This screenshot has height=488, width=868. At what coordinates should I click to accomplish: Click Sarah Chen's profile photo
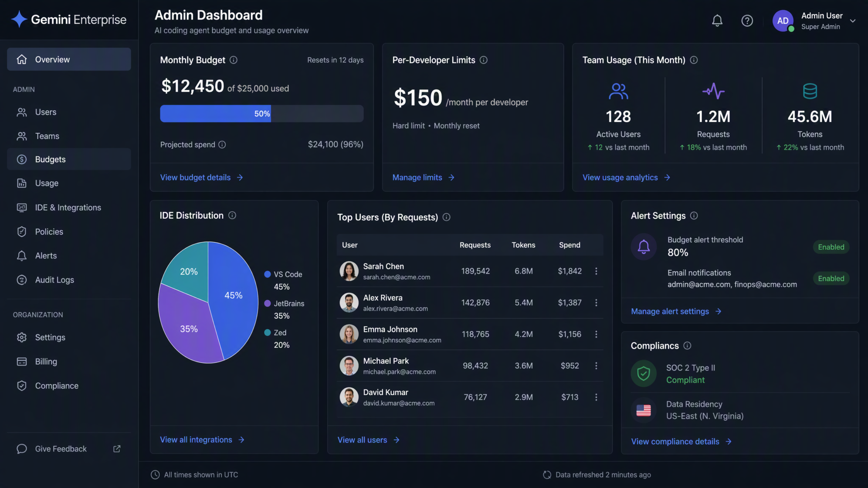pos(349,271)
